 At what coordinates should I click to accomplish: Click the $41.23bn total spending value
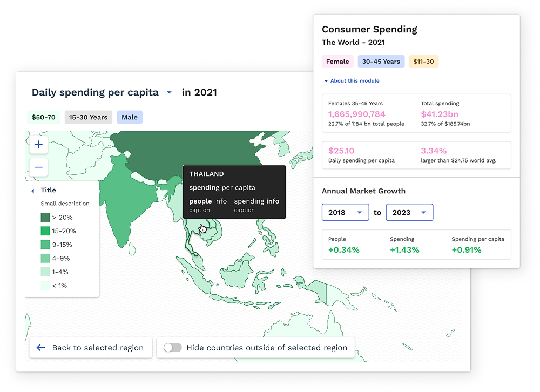(440, 114)
